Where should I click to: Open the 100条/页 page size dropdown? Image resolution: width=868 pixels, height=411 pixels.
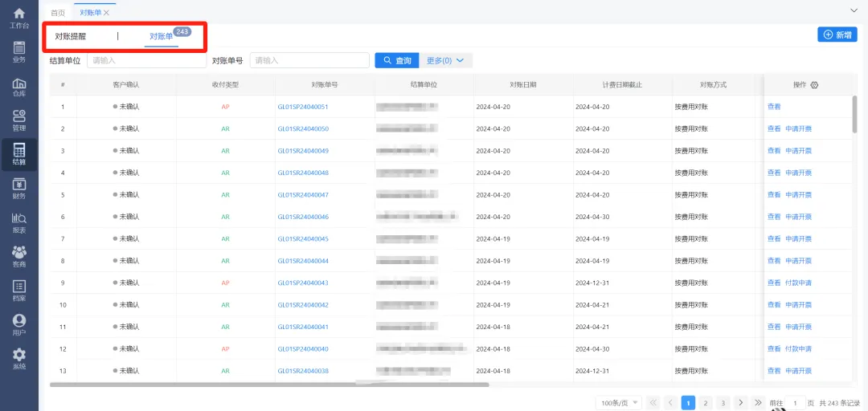click(x=618, y=403)
